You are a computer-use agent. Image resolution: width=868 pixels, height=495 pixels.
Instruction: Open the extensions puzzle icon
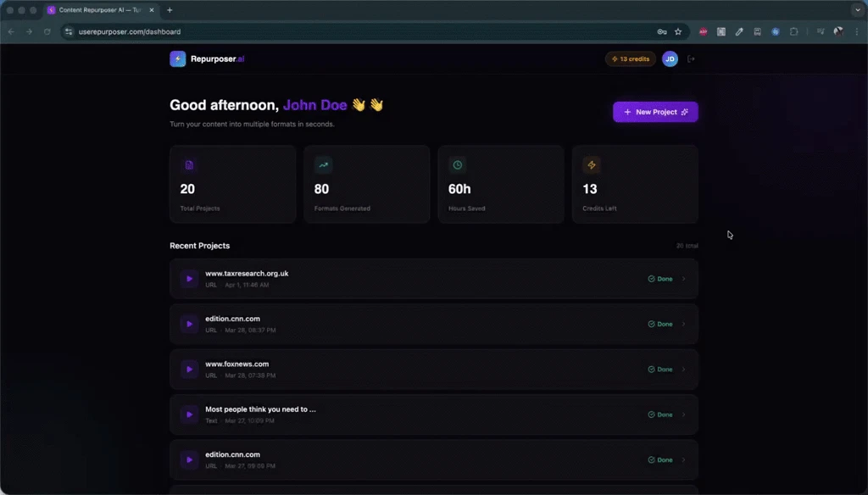(x=793, y=31)
